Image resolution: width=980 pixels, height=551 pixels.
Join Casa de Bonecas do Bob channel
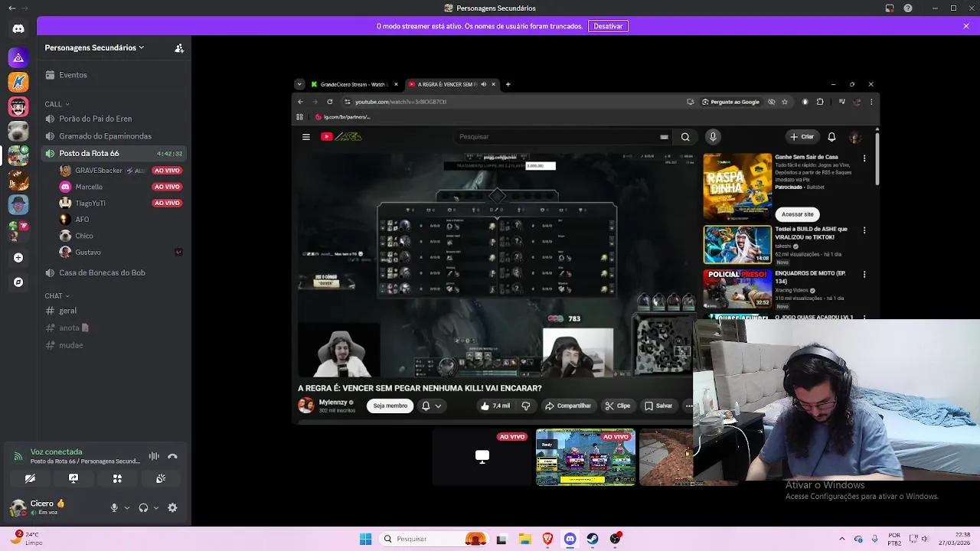(115, 272)
